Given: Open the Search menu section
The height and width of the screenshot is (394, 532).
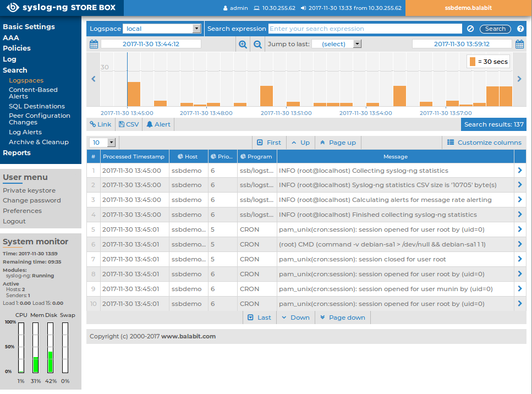Looking at the screenshot, I should point(15,70).
